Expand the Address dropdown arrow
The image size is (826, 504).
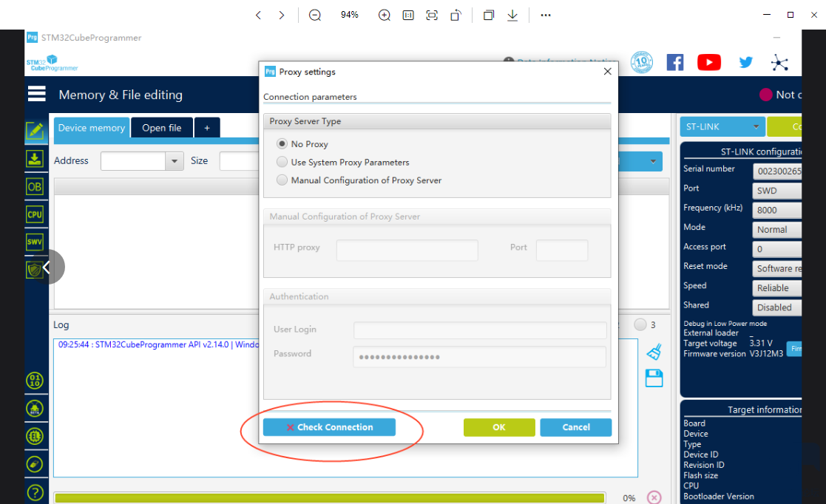pyautogui.click(x=174, y=161)
